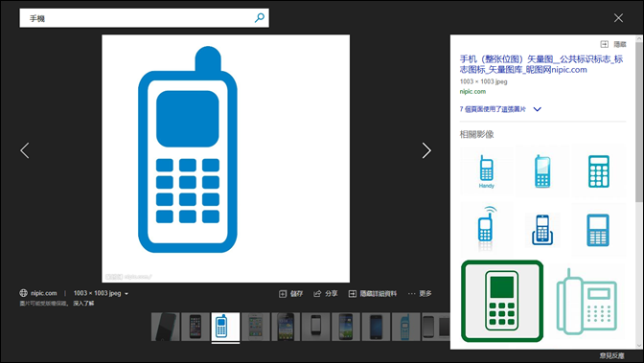Select the teal desk telephone image
Image resolution: width=644 pixels, height=363 pixels.
[586, 301]
